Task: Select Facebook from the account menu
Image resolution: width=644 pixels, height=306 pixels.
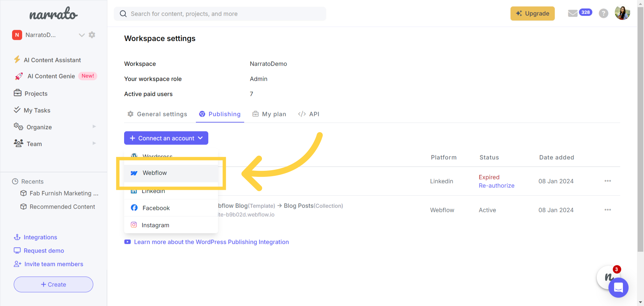Action: (171, 208)
